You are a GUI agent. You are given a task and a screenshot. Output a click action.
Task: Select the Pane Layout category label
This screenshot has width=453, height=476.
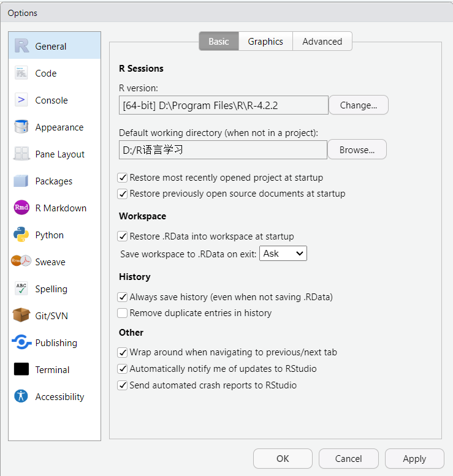[x=60, y=154]
